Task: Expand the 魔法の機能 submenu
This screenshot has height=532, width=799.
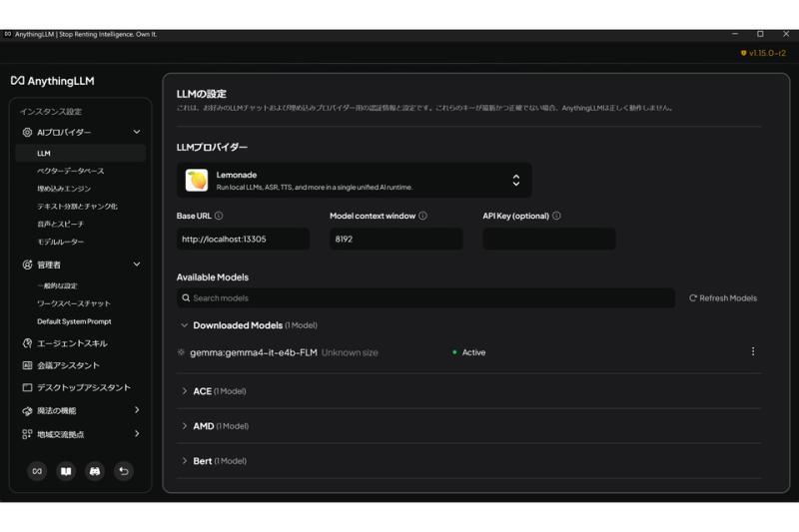Action: point(137,410)
